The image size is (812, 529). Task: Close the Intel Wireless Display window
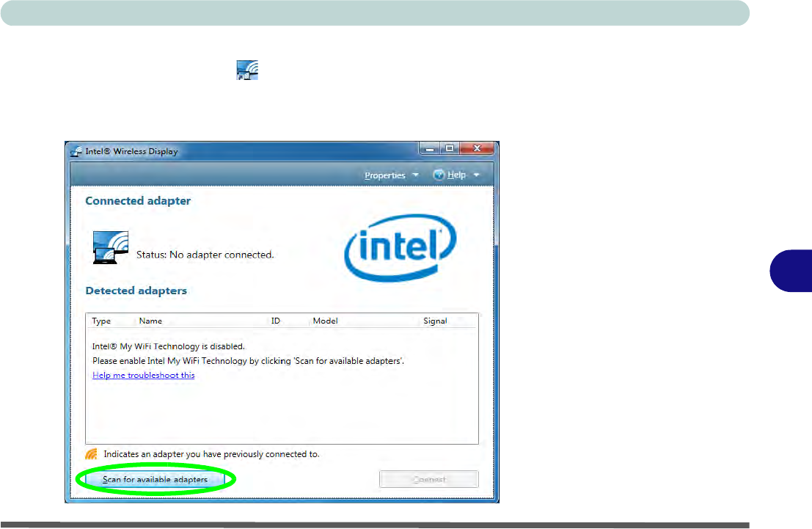click(477, 149)
